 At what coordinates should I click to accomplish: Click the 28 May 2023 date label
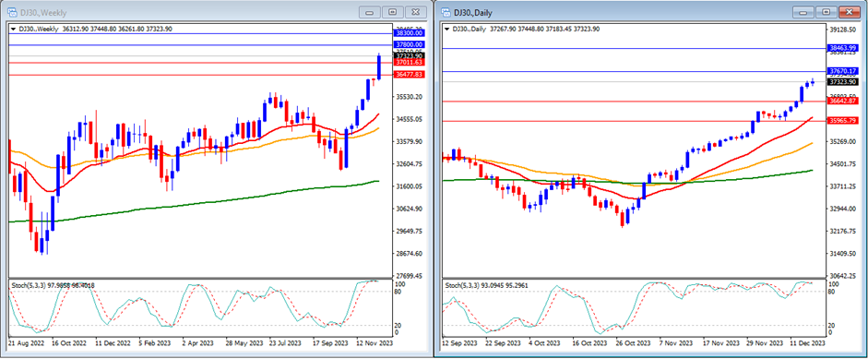245,343
